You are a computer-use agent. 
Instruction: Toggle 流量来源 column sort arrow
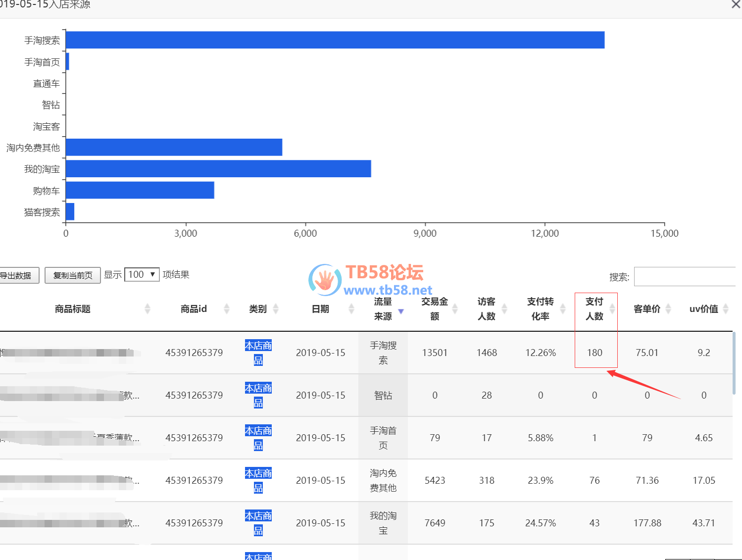click(x=401, y=311)
